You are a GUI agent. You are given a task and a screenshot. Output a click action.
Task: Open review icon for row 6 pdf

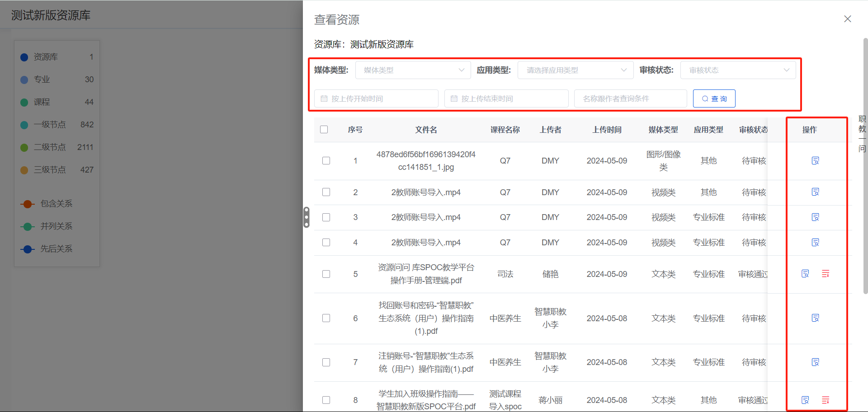pyautogui.click(x=815, y=318)
